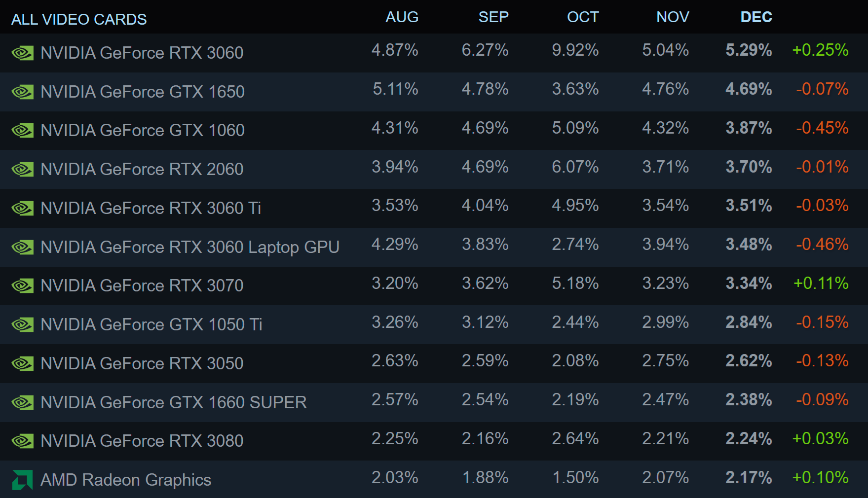The image size is (868, 498).
Task: Click the NVIDIA logo beside RTX 3060
Action: [23, 53]
